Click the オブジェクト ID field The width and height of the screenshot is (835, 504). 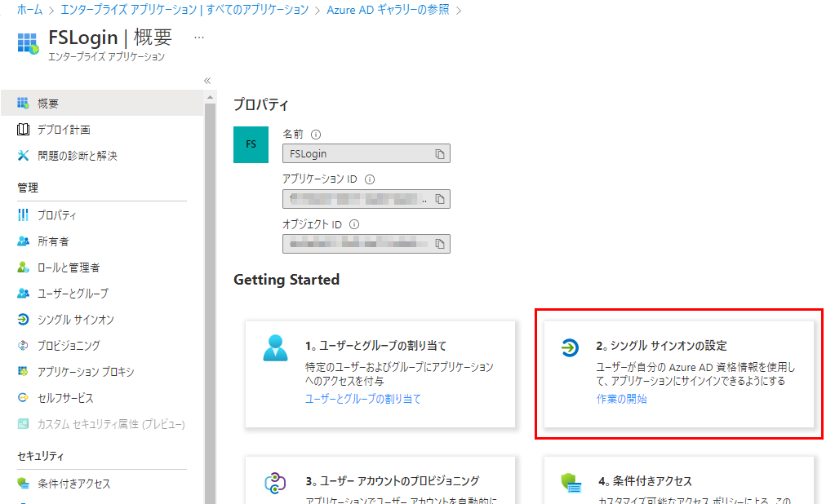pyautogui.click(x=366, y=244)
